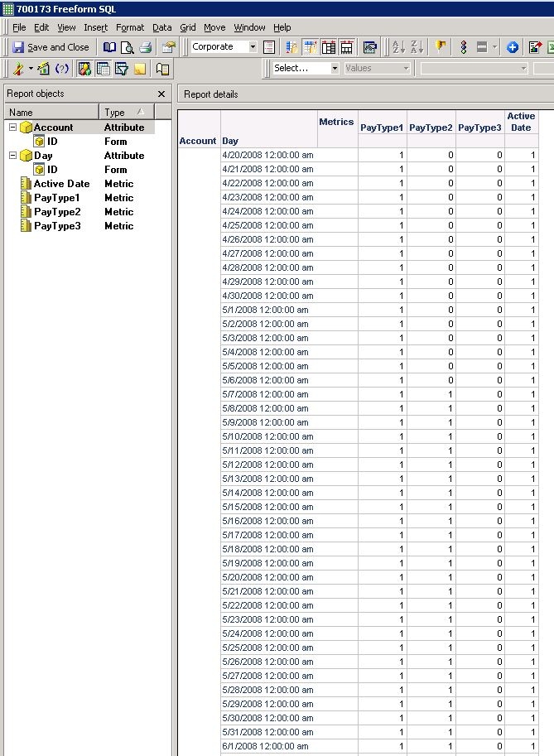Viewport: 554px width, 756px height.
Task: Click the traffic light thresholds icon
Action: [x=464, y=47]
